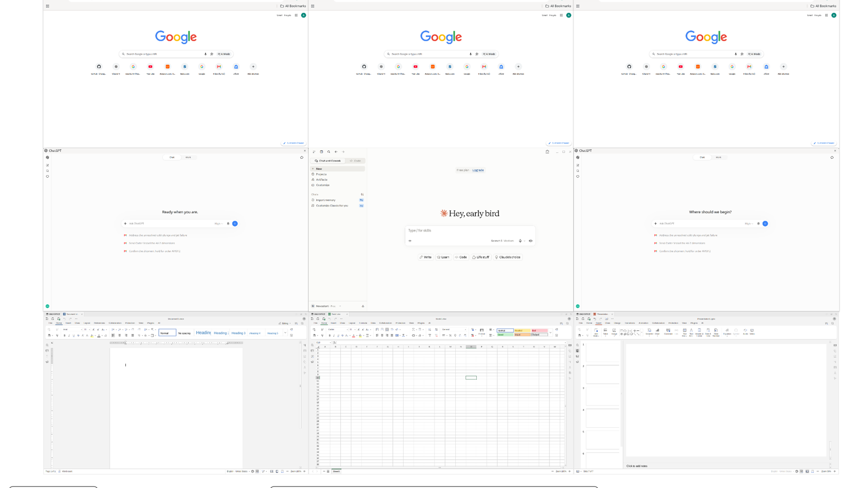Open the References tab in the document editor
The image size is (868, 488).
99,323
